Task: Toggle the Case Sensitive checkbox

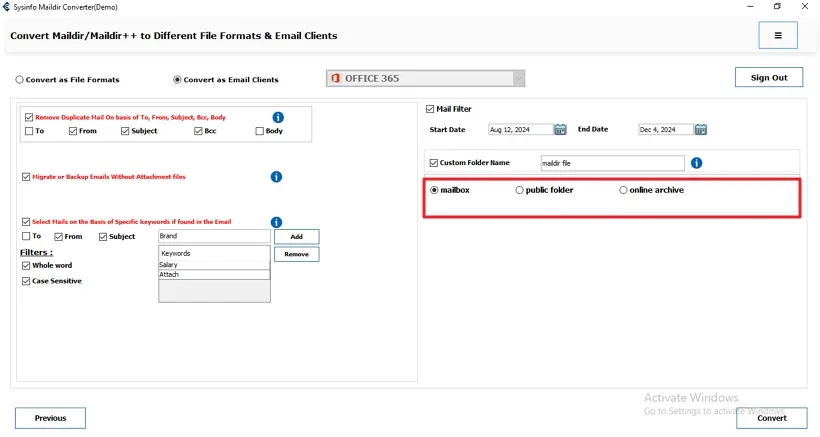Action: pos(26,281)
